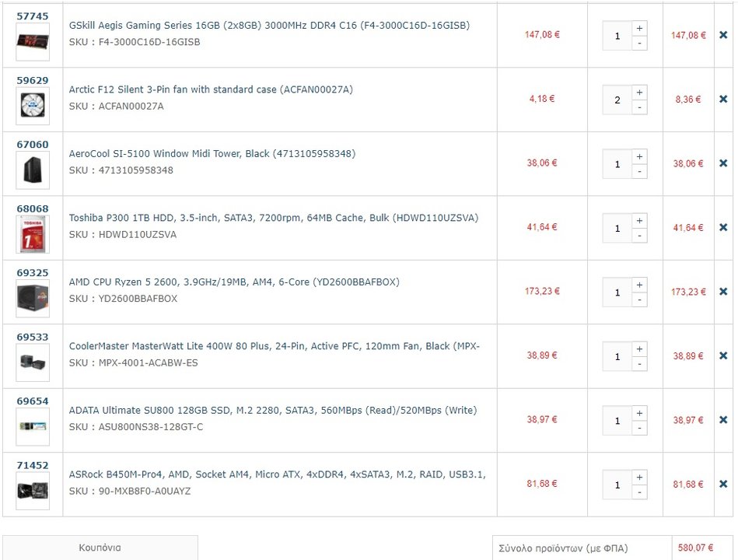Image resolution: width=738 pixels, height=560 pixels.
Task: Open ASRock B450M-Pro4 motherboard thumbnail
Action: click(x=33, y=491)
